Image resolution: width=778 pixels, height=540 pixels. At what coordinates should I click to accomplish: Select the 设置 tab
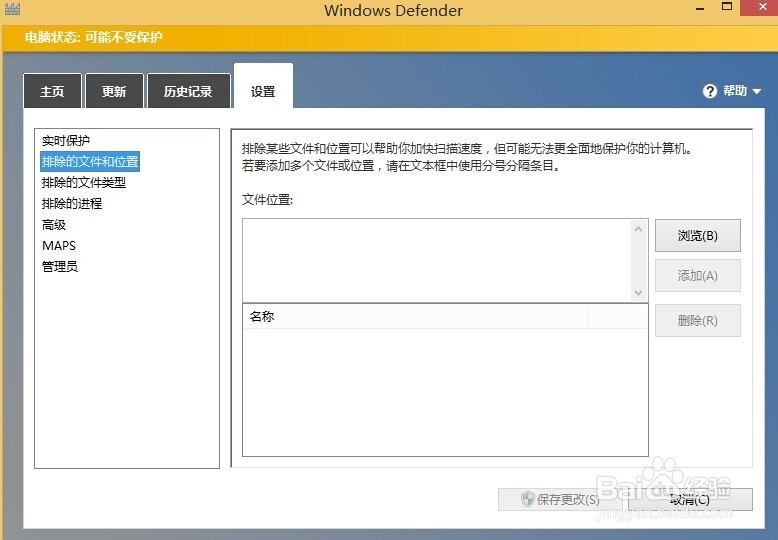coord(263,87)
